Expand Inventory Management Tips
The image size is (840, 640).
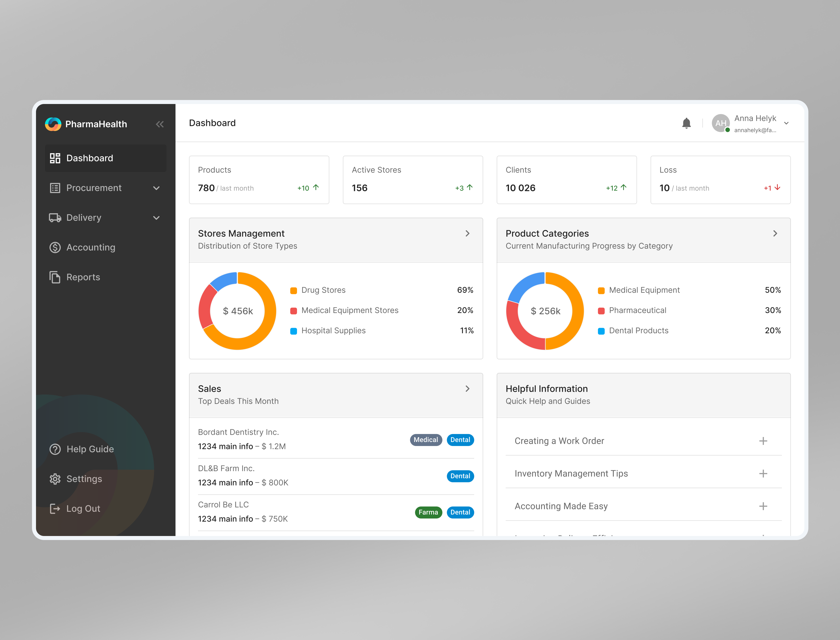(763, 473)
